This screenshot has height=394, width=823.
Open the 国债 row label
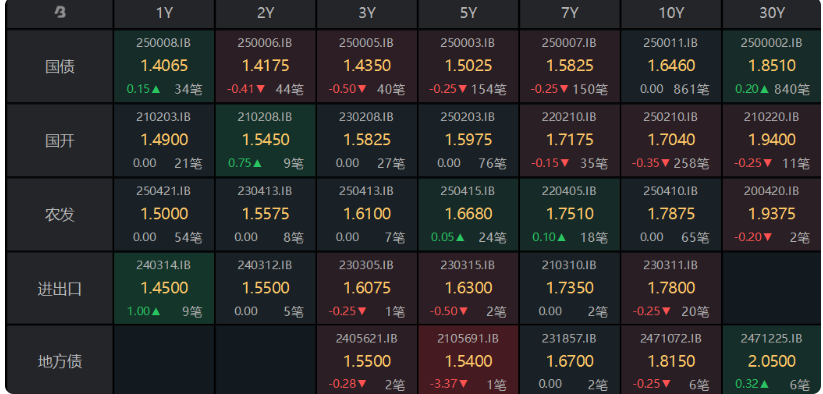pyautogui.click(x=60, y=66)
